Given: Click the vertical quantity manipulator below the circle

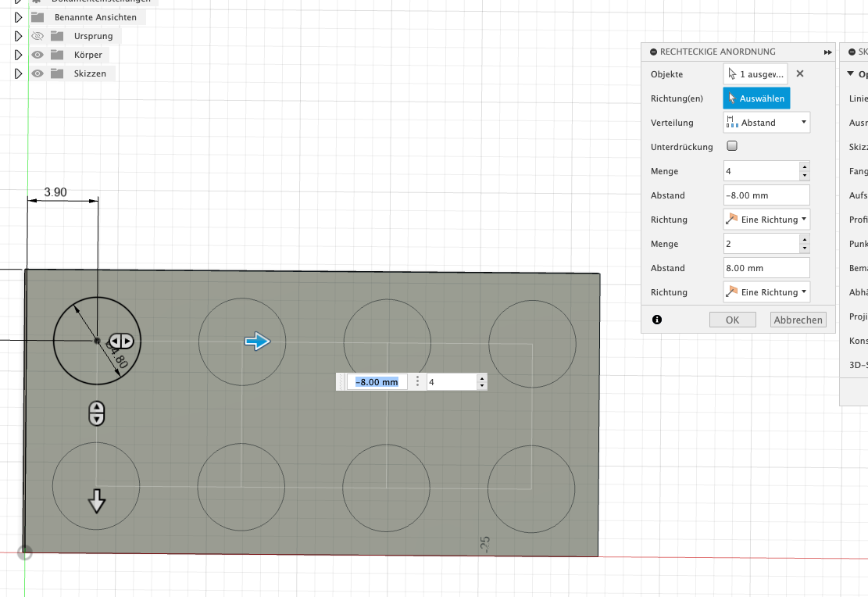Looking at the screenshot, I should click(x=96, y=413).
